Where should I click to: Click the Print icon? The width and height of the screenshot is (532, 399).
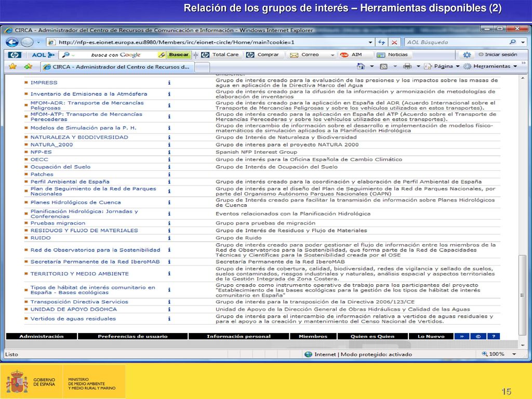tap(407, 66)
